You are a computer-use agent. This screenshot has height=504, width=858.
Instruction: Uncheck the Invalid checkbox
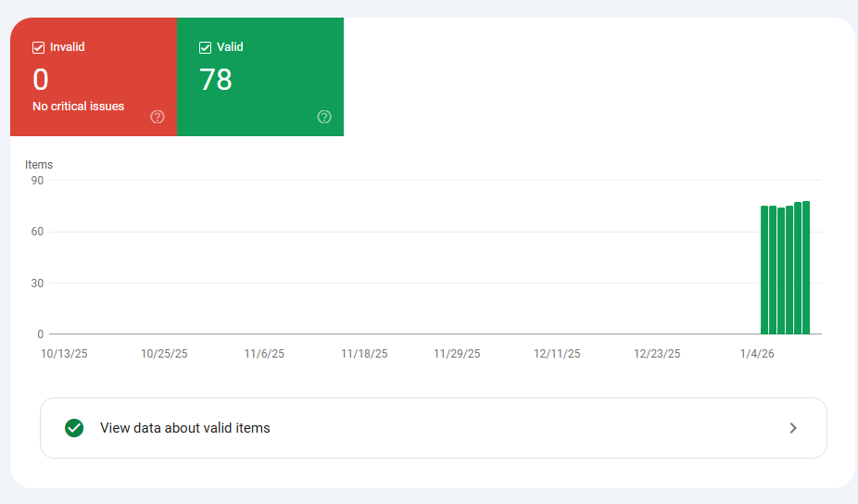(x=38, y=47)
